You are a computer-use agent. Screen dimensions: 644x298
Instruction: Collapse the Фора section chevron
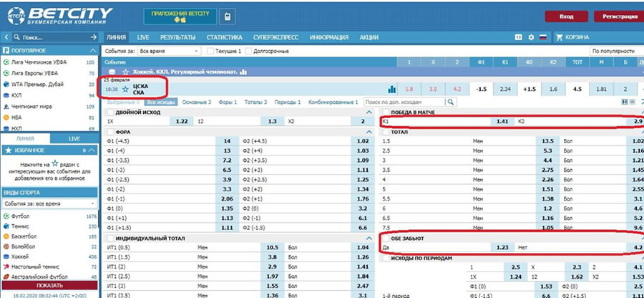pos(369,132)
